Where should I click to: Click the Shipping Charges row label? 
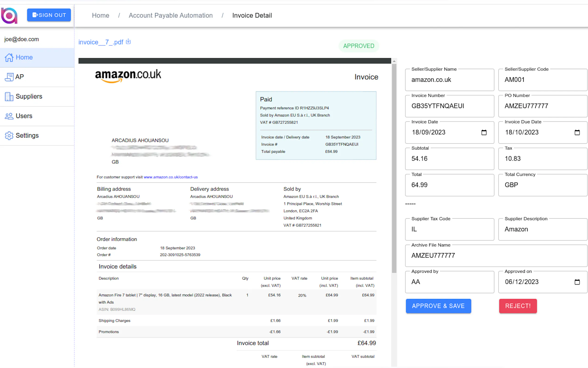pos(115,320)
